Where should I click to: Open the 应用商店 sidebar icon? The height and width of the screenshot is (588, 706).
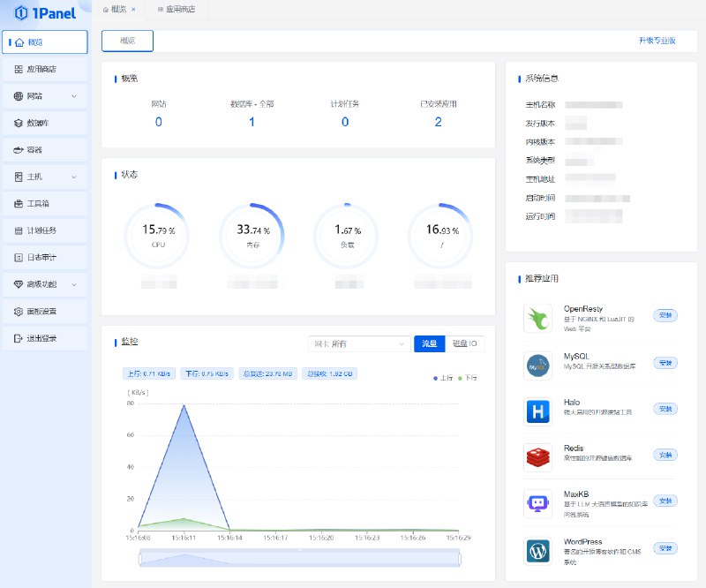pos(19,69)
